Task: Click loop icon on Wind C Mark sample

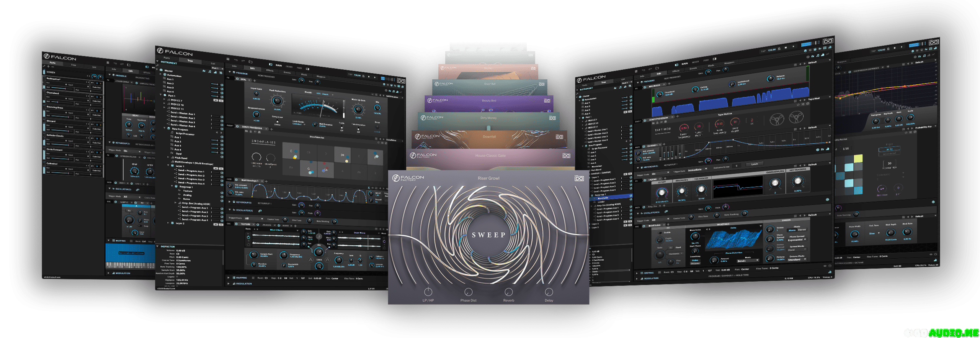Action: click(248, 237)
